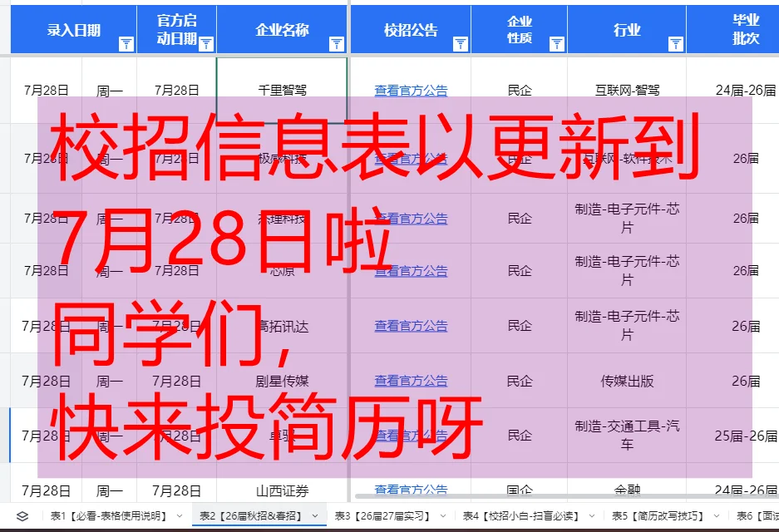
Task: Open the filter on 官方启动日期 column
Action: point(206,44)
